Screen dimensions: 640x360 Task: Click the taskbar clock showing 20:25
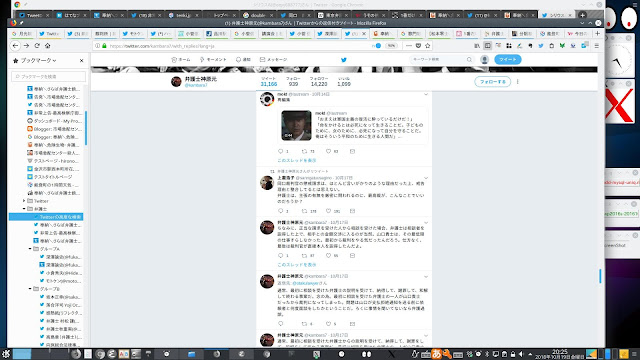pos(559,353)
